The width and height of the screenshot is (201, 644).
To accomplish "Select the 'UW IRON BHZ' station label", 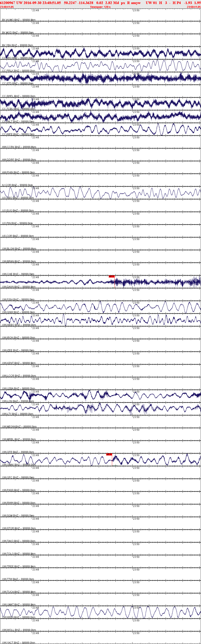I will [x=18, y=337].
